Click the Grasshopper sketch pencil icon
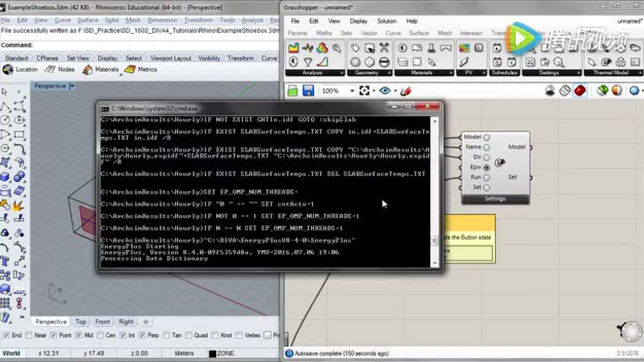The image size is (644, 362). click(x=406, y=91)
